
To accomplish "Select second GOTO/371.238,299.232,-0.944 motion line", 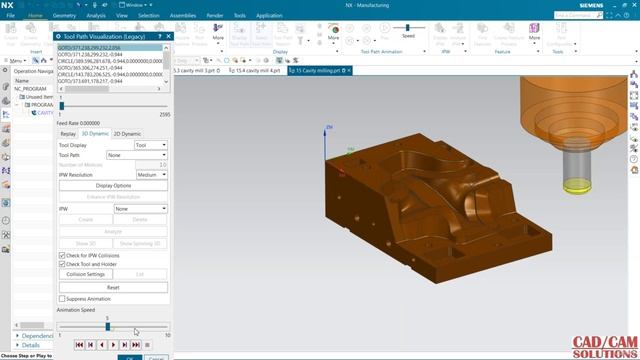I will coord(90,54).
